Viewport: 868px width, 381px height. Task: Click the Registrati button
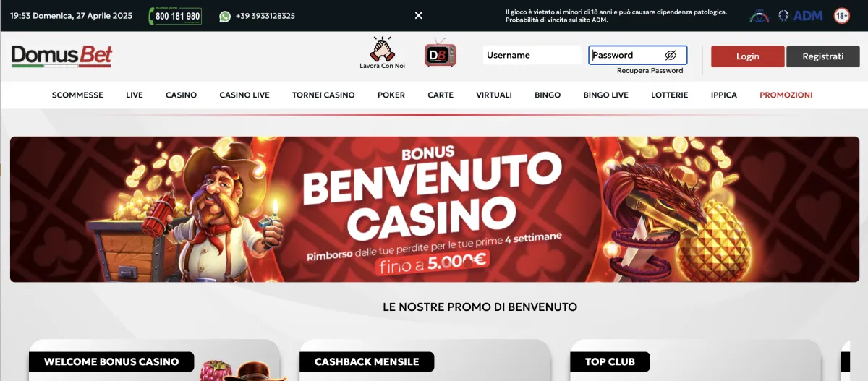823,56
